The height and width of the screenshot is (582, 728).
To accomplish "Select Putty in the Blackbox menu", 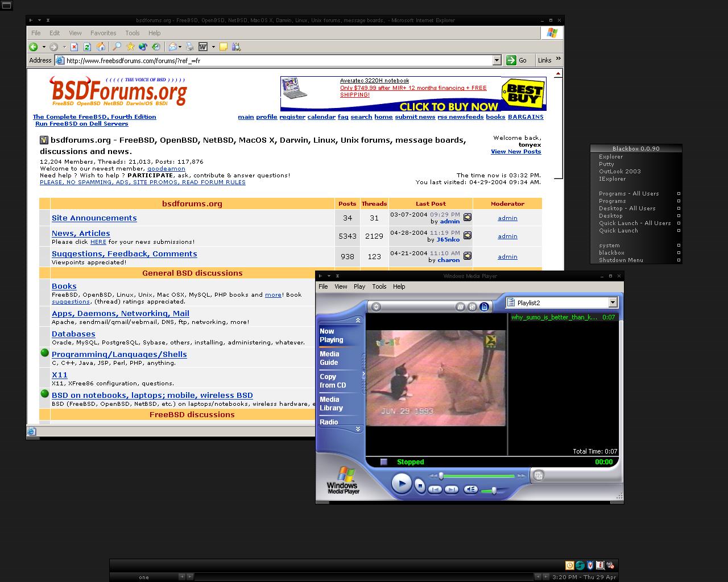I will [x=606, y=164].
